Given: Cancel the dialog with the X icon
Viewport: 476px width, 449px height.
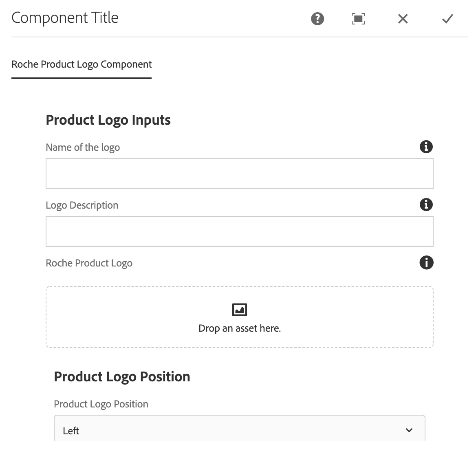Looking at the screenshot, I should coord(403,19).
